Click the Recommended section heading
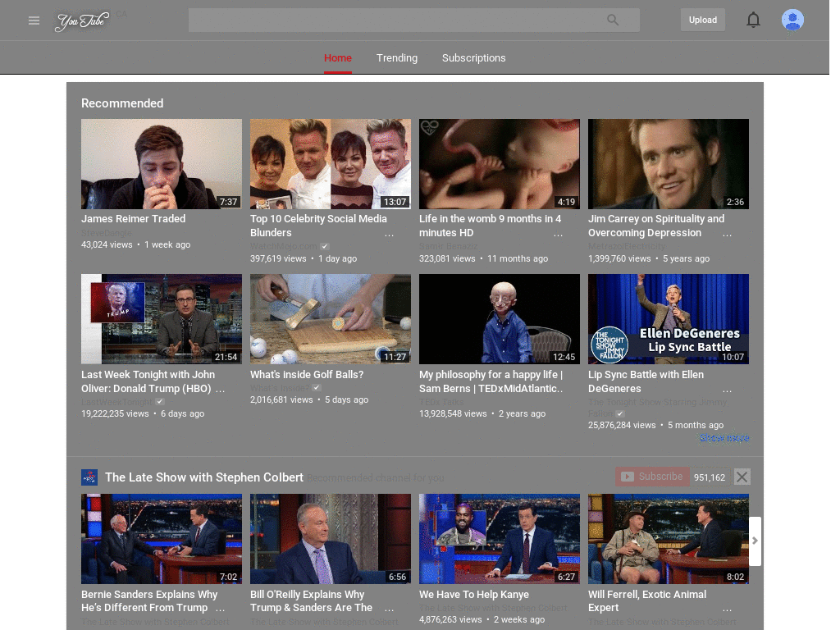 tap(122, 103)
